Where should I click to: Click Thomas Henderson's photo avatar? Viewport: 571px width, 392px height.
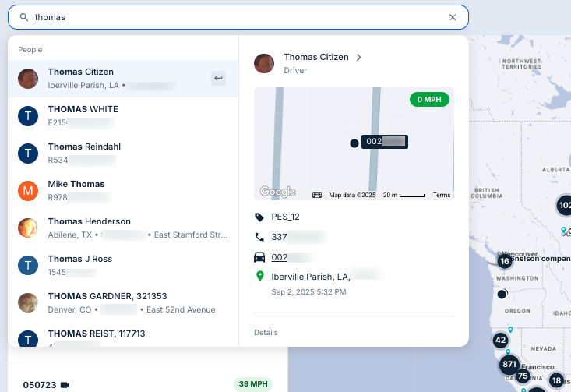pyautogui.click(x=28, y=228)
